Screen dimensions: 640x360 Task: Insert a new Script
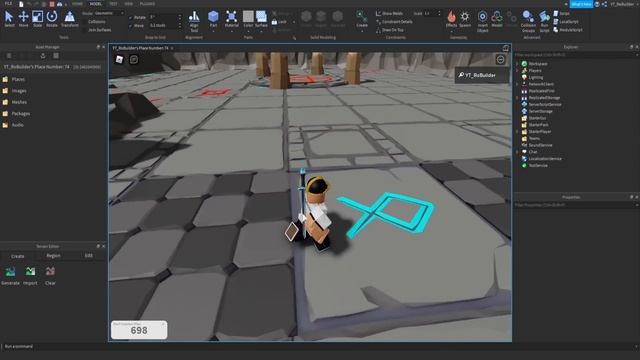coord(561,13)
